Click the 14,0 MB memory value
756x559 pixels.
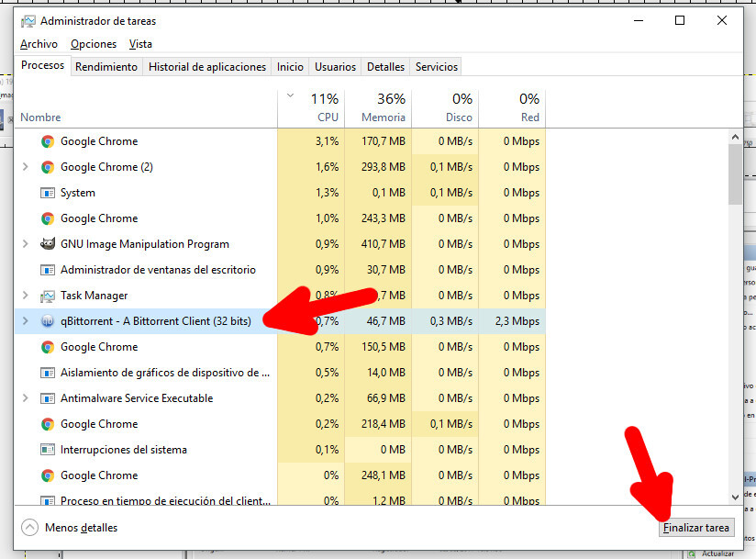[386, 373]
